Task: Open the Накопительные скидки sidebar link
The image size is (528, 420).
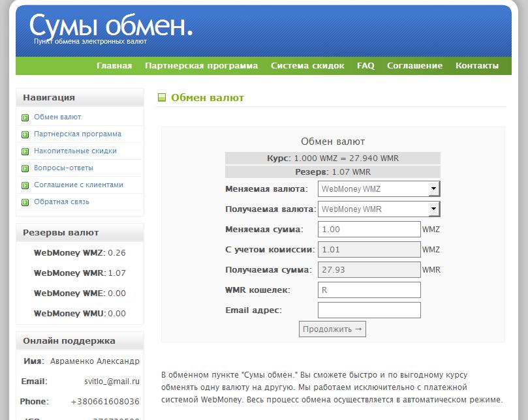Action: pyautogui.click(x=75, y=151)
